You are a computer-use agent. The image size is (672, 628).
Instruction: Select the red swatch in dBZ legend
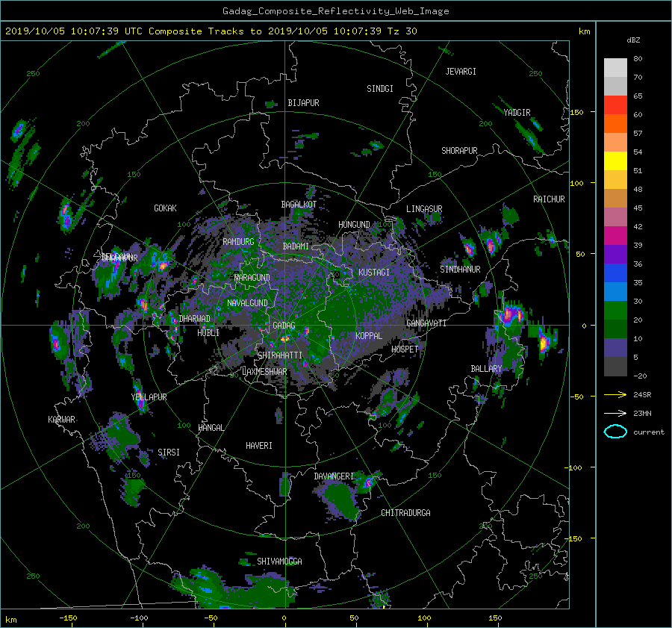615,105
